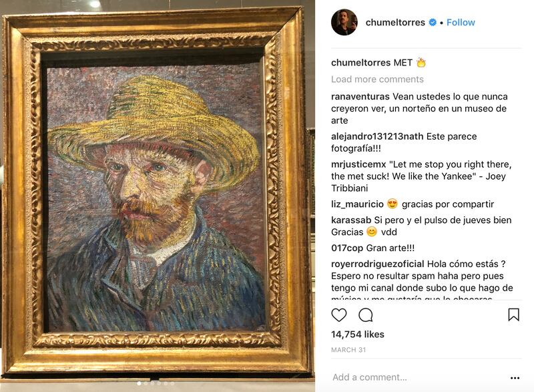Open royerrodriguezoficial profile
The image size is (534, 392).
(377, 264)
